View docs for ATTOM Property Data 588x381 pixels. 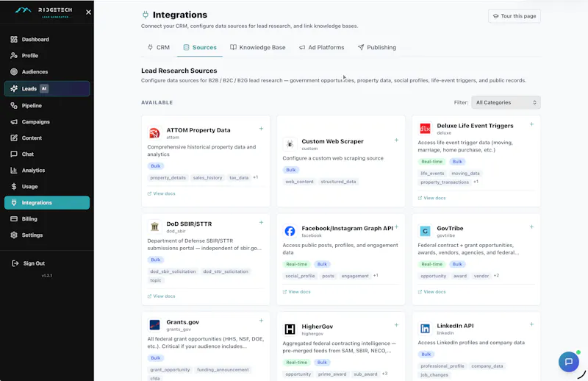click(161, 193)
